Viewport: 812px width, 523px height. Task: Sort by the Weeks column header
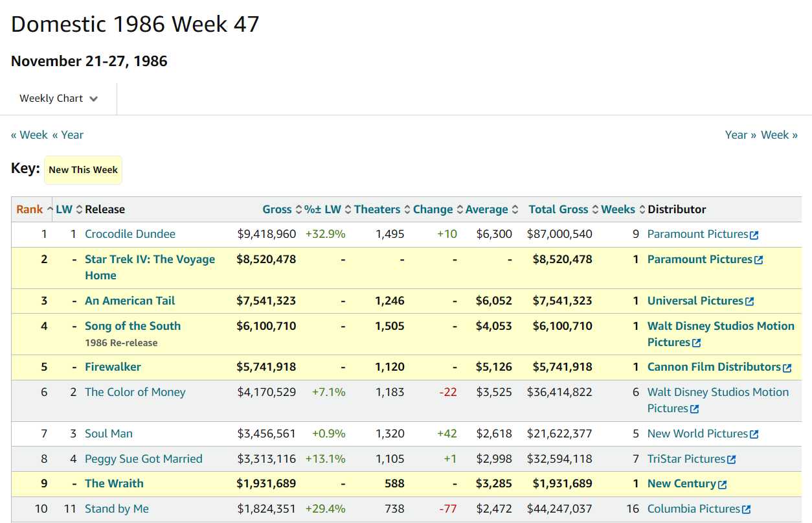pyautogui.click(x=618, y=209)
